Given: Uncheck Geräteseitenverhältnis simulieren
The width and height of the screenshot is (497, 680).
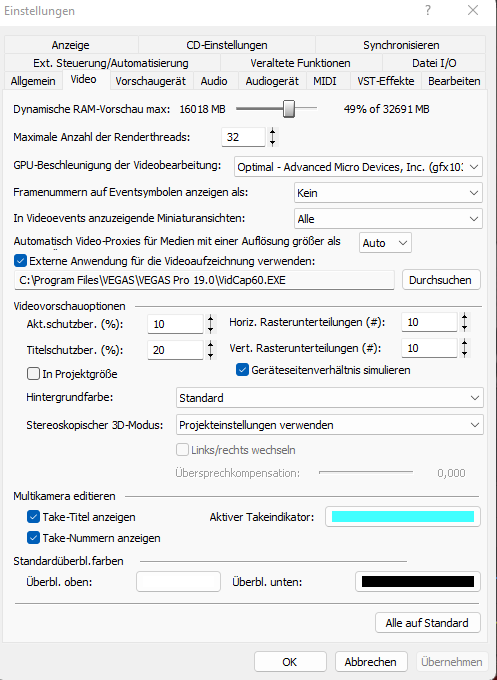Looking at the screenshot, I should pos(242,370).
